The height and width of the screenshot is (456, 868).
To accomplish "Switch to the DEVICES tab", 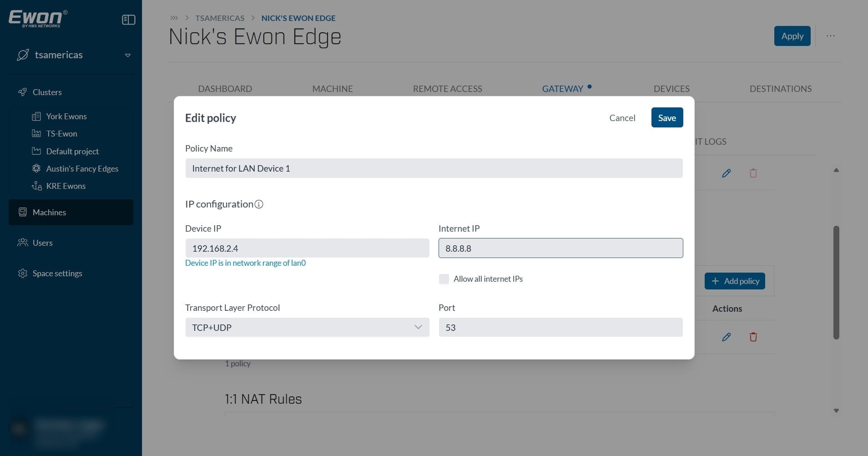I will [x=671, y=89].
